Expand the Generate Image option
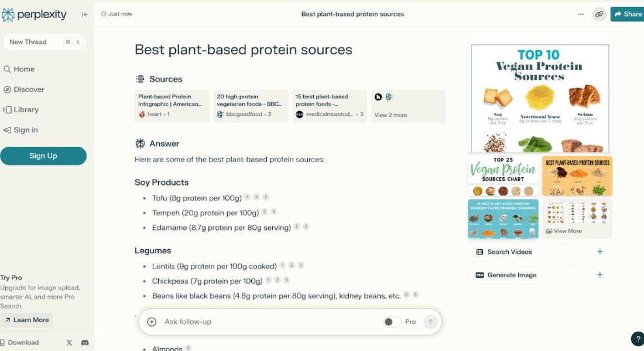 (540, 275)
